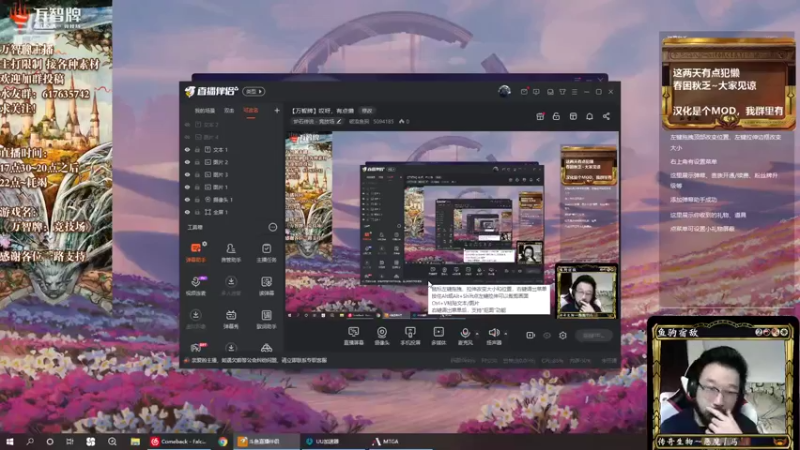Toggle the lock on 摄像头 1 source
Image resolution: width=800 pixels, height=450 pixels.
(x=197, y=199)
